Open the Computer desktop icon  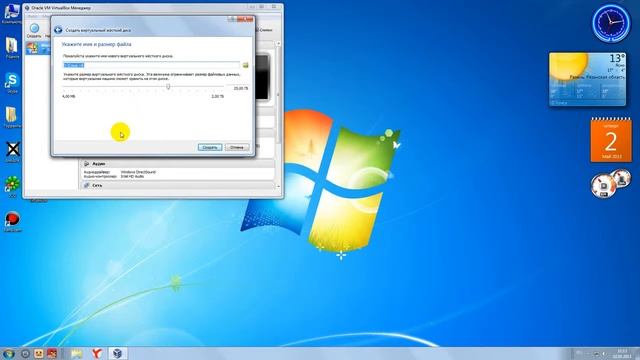tap(12, 13)
